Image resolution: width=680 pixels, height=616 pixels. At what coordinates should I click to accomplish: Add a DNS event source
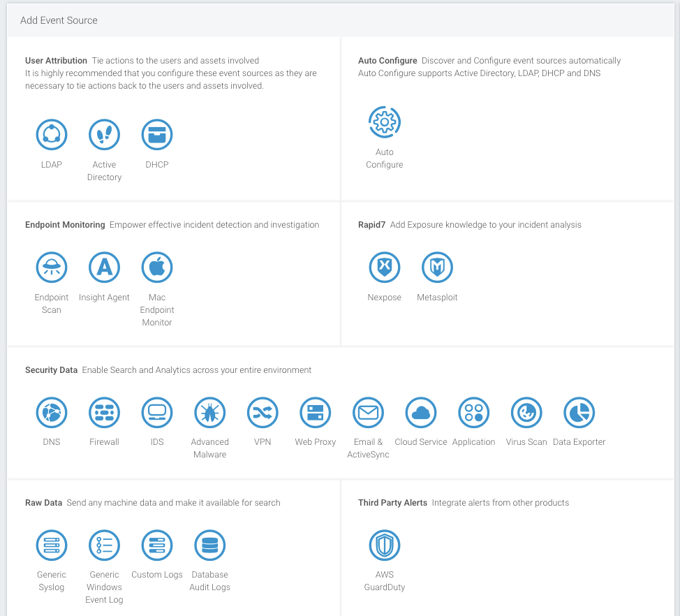click(x=52, y=412)
